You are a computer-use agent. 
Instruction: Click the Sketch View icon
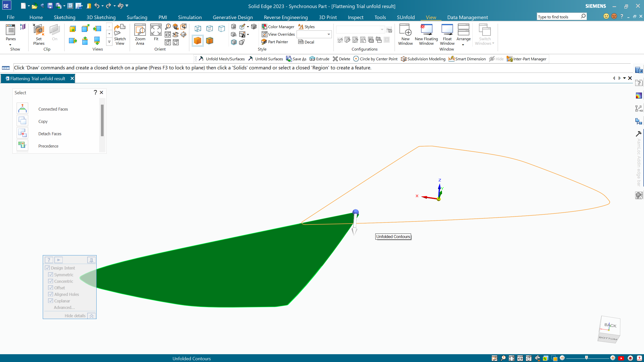(x=120, y=35)
